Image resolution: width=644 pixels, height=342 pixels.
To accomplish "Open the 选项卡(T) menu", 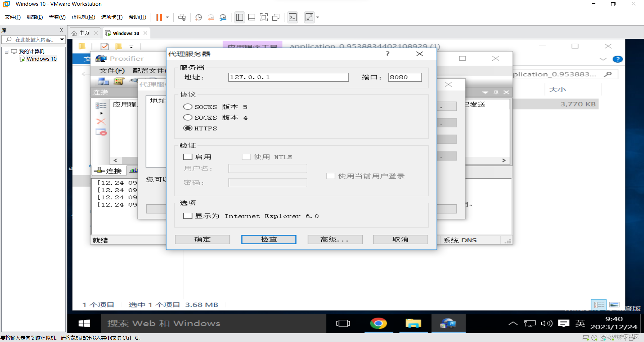I will (x=112, y=17).
